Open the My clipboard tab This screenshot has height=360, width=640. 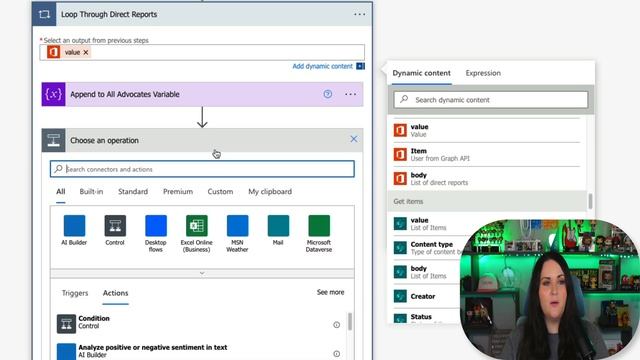[270, 192]
